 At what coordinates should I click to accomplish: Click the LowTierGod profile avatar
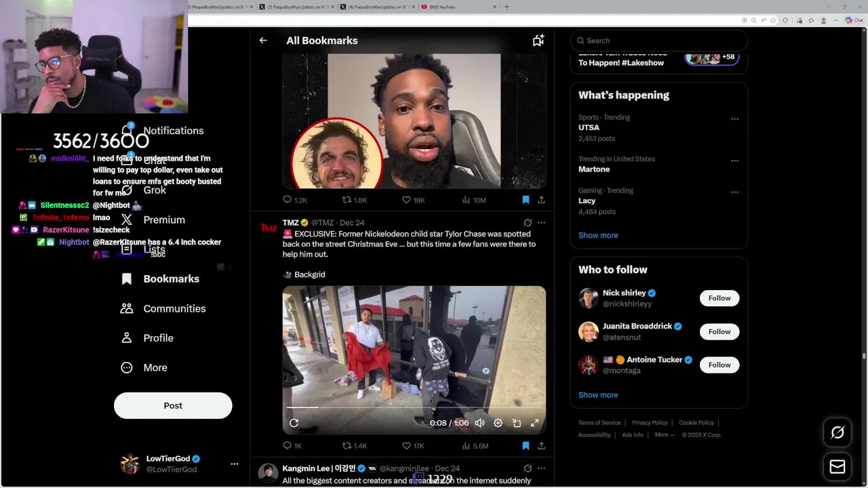click(x=130, y=464)
